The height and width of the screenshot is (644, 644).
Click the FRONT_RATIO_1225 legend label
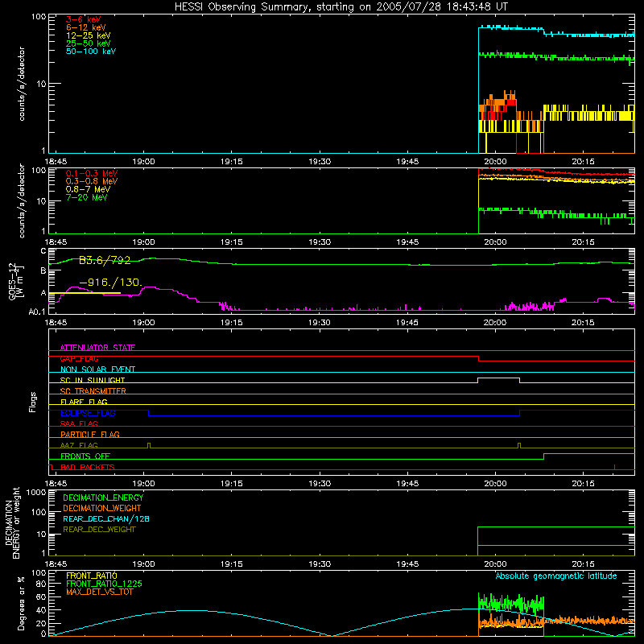click(x=104, y=584)
